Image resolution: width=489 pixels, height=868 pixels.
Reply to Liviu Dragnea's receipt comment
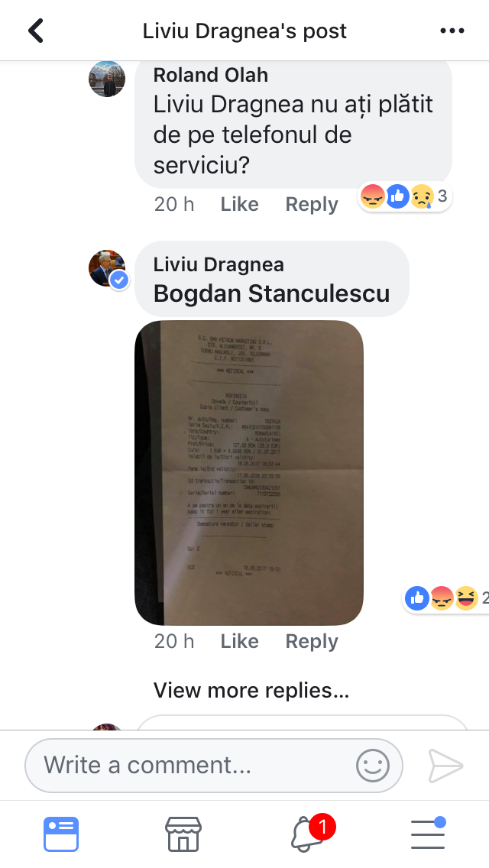point(311,641)
